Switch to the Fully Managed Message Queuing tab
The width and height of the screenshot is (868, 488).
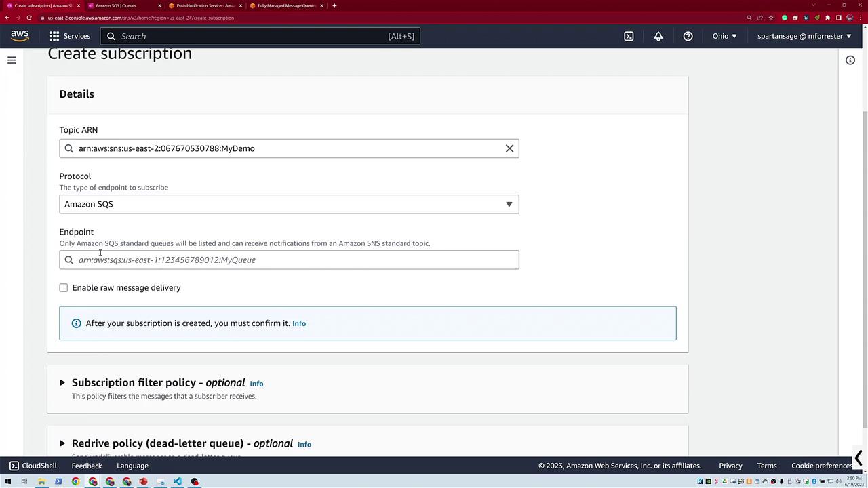click(285, 5)
